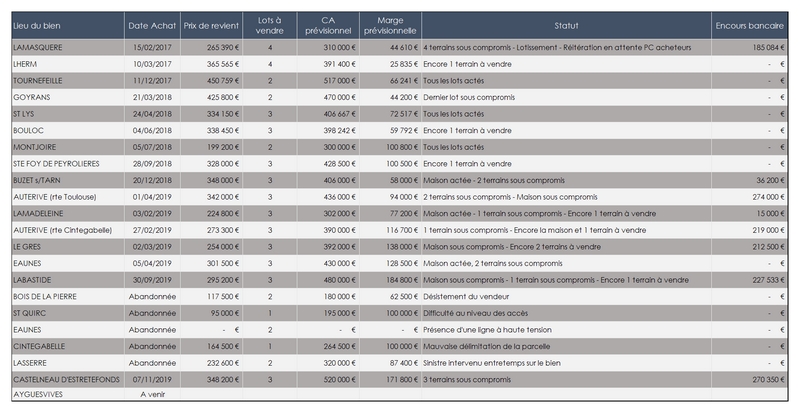Click the date 15/02/2017
This screenshot has height=413, width=800.
click(152, 47)
